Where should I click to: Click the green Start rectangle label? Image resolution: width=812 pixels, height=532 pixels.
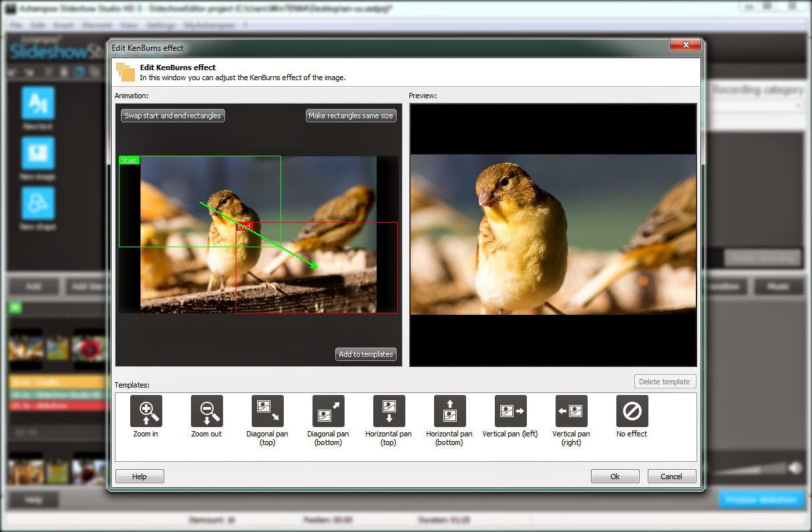[x=129, y=160]
